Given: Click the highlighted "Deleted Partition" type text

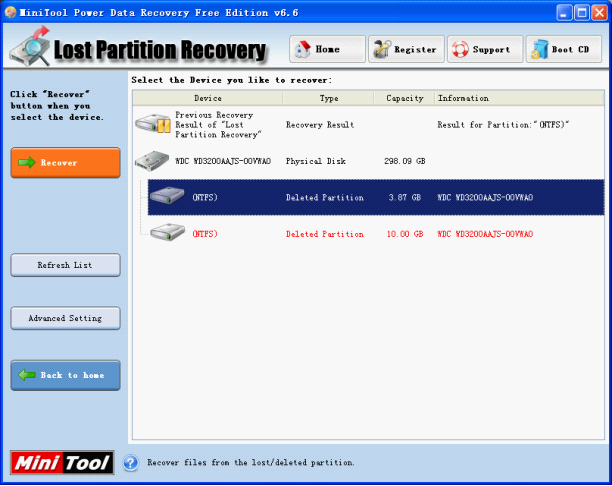Looking at the screenshot, I should (324, 198).
